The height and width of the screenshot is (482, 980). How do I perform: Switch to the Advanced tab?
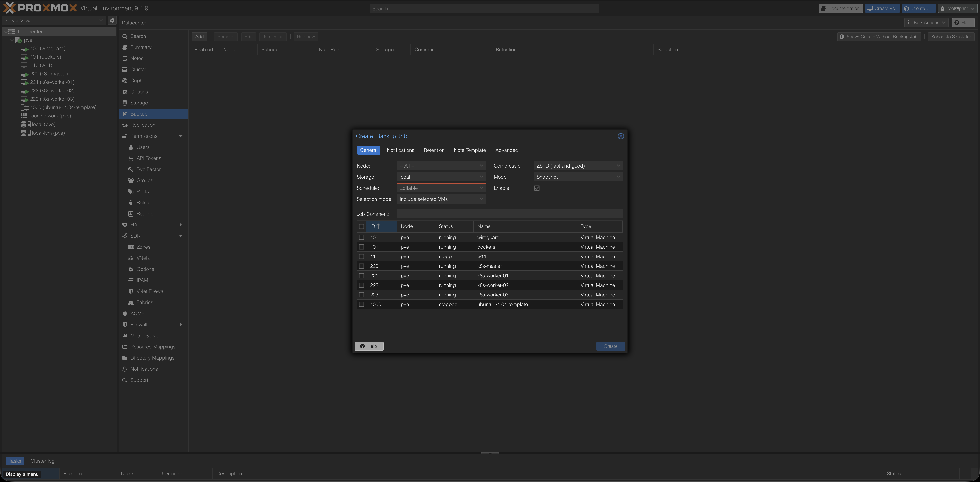(x=506, y=150)
